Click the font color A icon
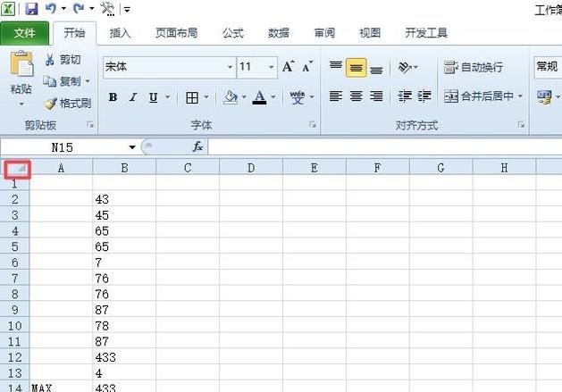562x392 pixels. 259,97
